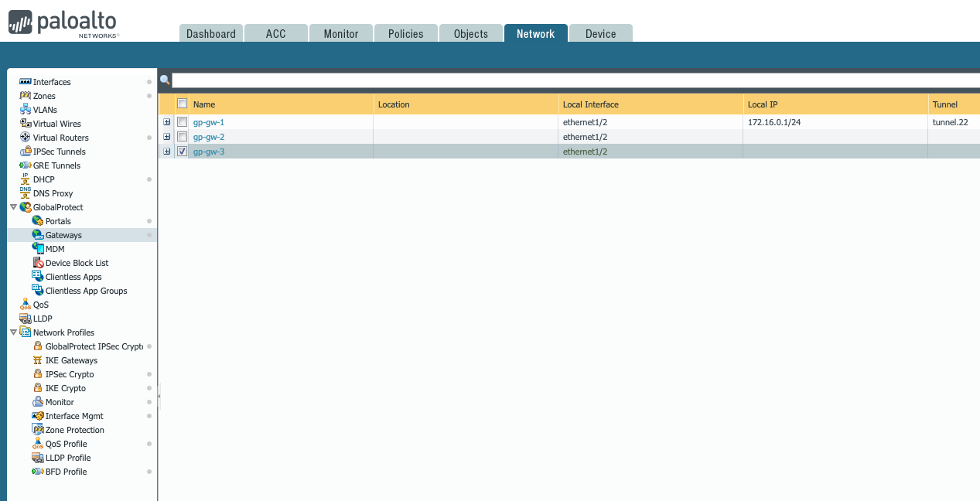Uncheck the gp-gw-3 row
This screenshot has height=501, width=980.
pos(182,152)
